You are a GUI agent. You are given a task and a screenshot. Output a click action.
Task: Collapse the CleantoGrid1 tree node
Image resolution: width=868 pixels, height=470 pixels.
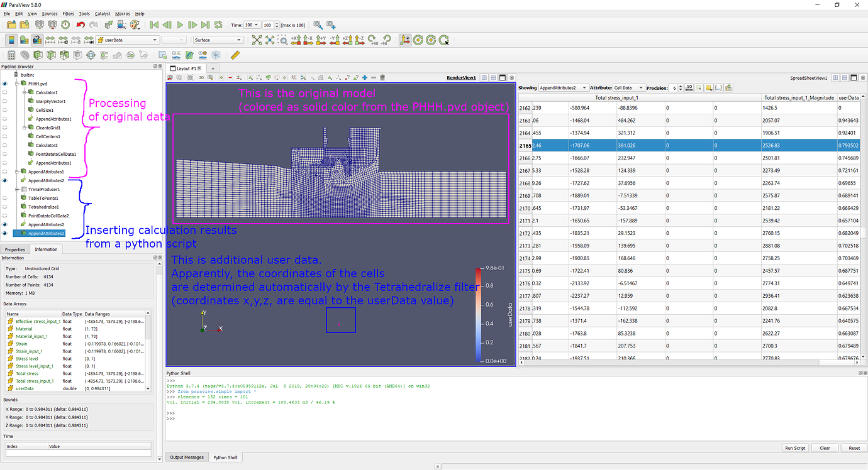point(23,128)
